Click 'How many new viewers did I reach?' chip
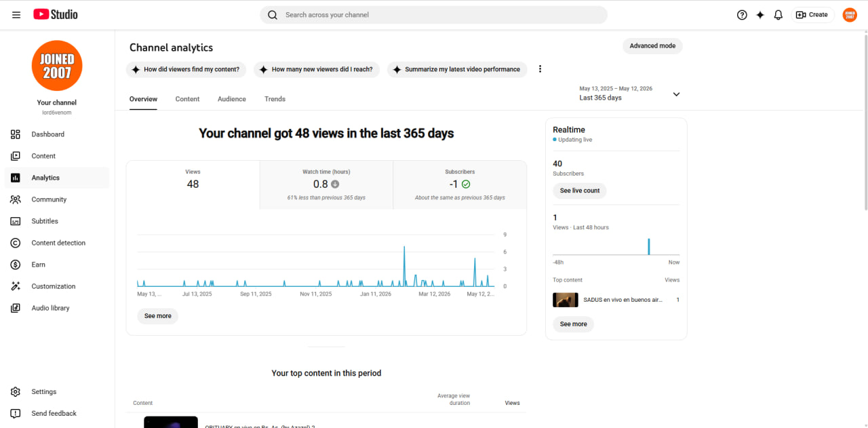868x428 pixels. click(x=316, y=69)
